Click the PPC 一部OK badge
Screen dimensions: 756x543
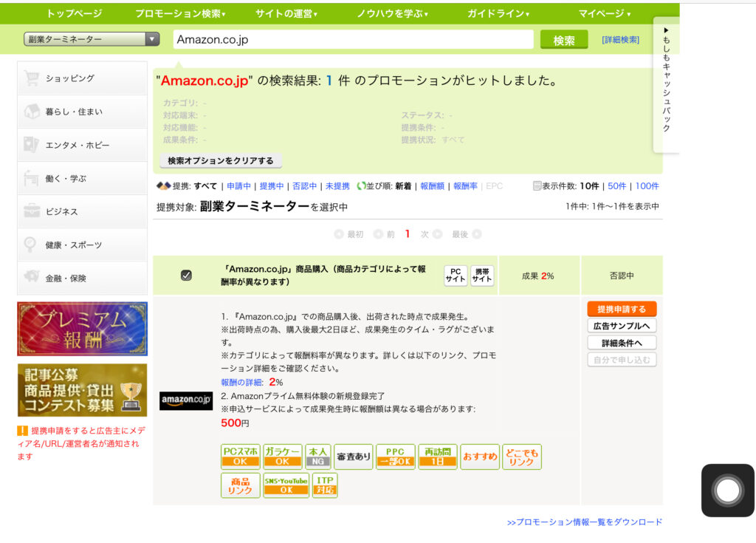[396, 457]
